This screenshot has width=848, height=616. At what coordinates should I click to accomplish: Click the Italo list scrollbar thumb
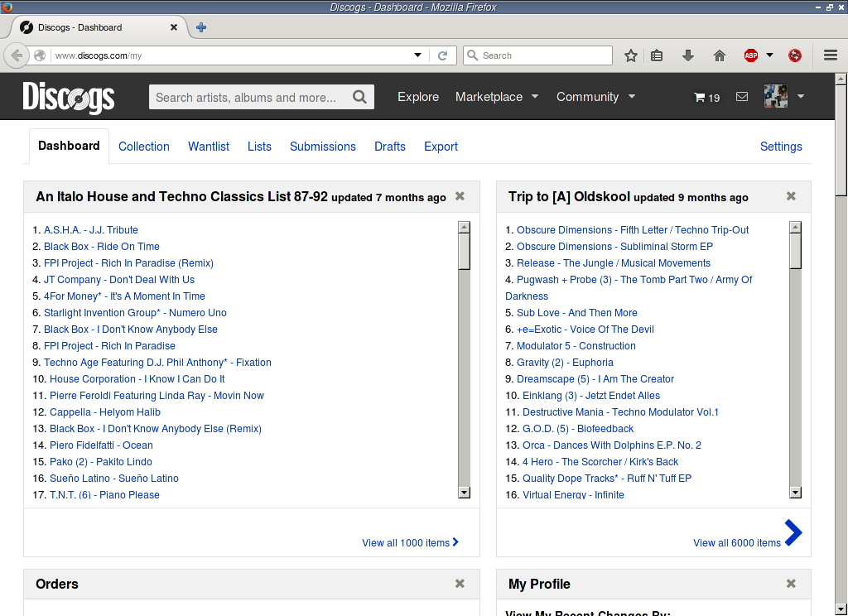pyautogui.click(x=464, y=252)
